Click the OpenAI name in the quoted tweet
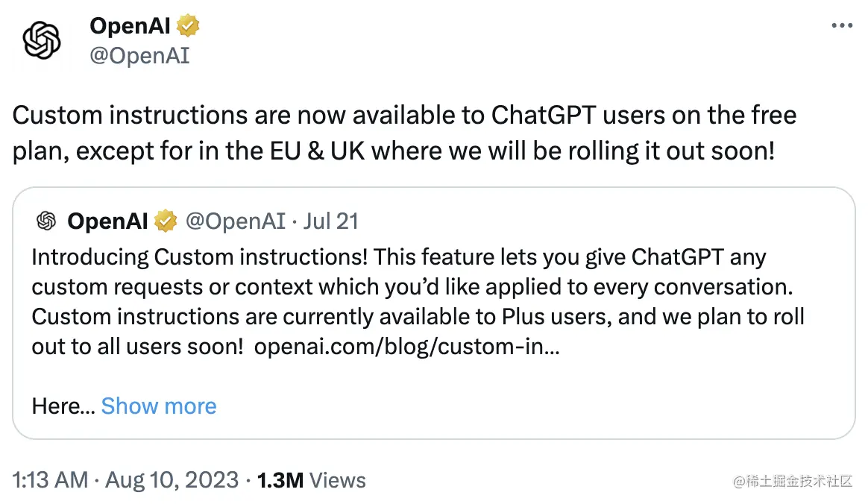The image size is (868, 504). point(109,221)
